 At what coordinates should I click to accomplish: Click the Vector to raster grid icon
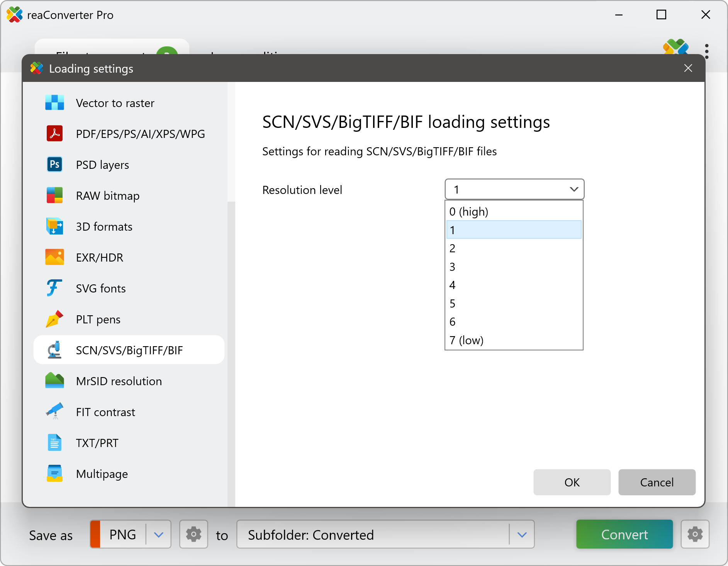coord(54,103)
